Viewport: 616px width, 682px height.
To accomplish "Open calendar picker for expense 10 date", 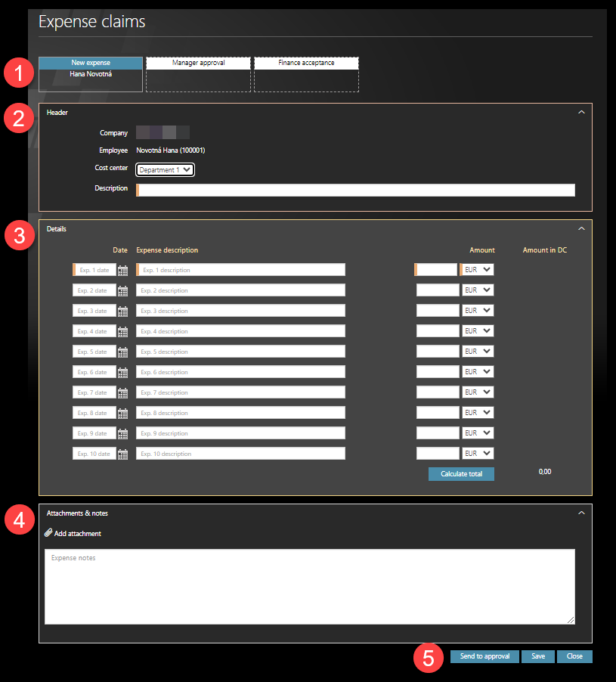I will 122,454.
